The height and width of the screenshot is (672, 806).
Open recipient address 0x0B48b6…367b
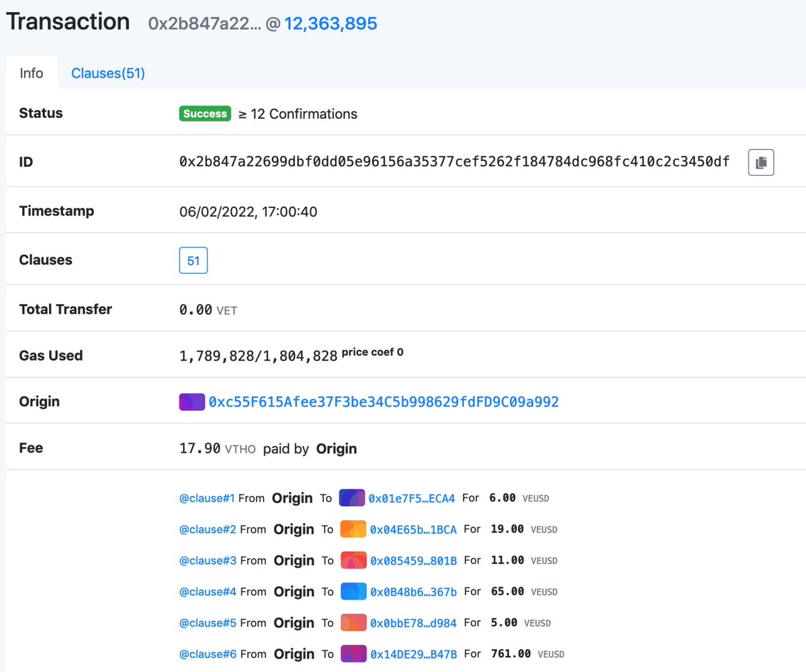413,591
